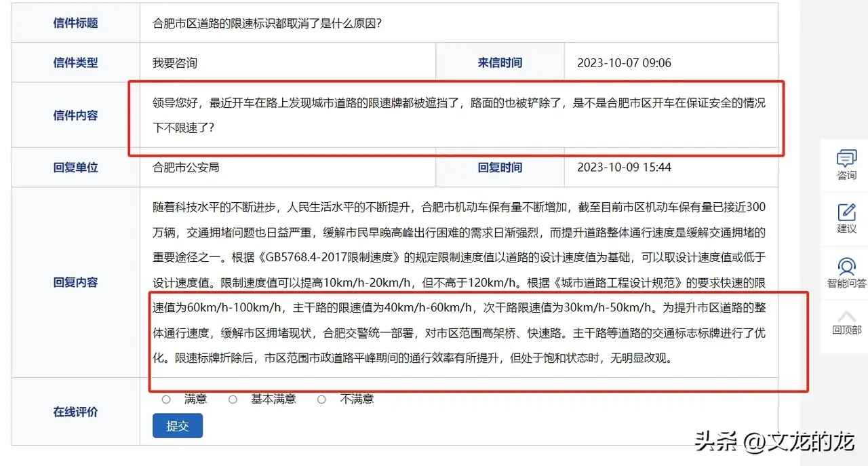Click the 基本满意 label text

(273, 399)
